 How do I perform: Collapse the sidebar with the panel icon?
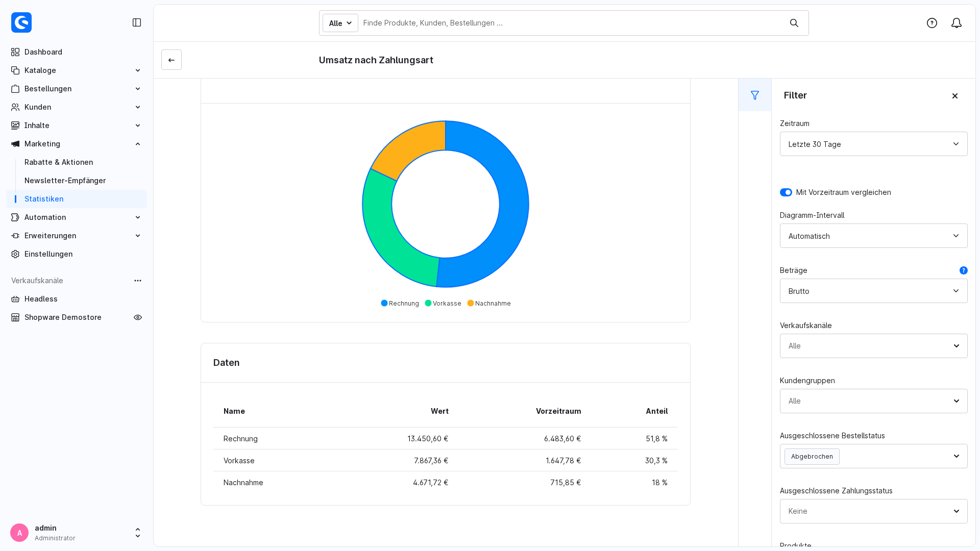coord(137,22)
